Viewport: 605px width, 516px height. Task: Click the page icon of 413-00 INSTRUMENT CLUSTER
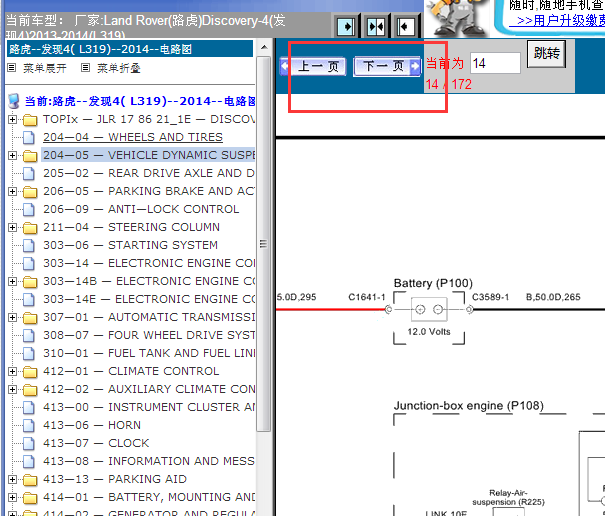tap(29, 407)
